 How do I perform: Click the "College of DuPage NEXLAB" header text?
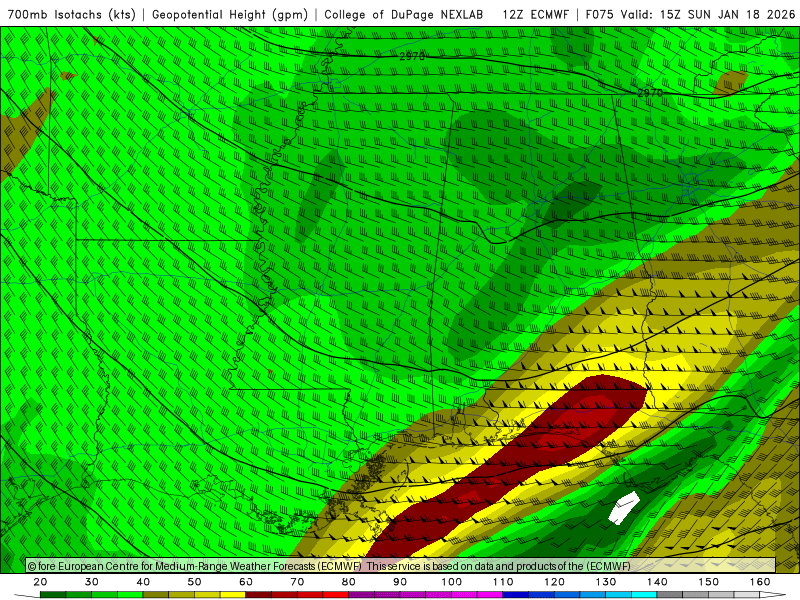(404, 15)
